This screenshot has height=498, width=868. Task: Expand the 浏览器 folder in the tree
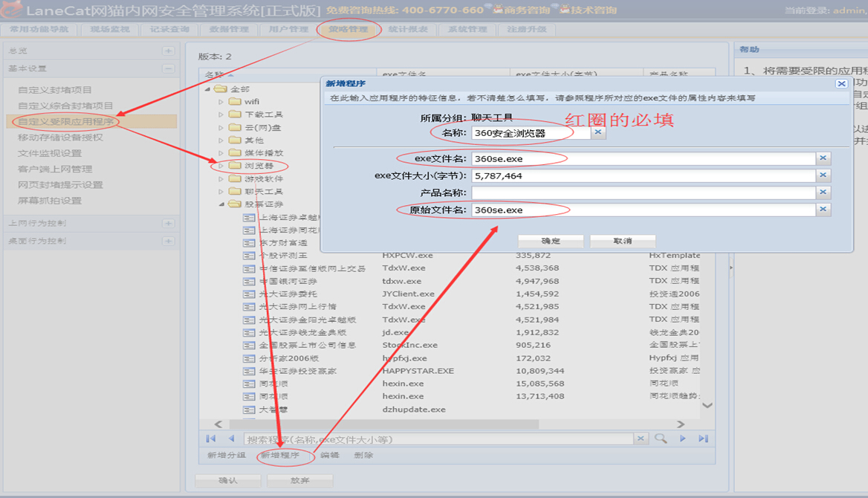pos(221,166)
